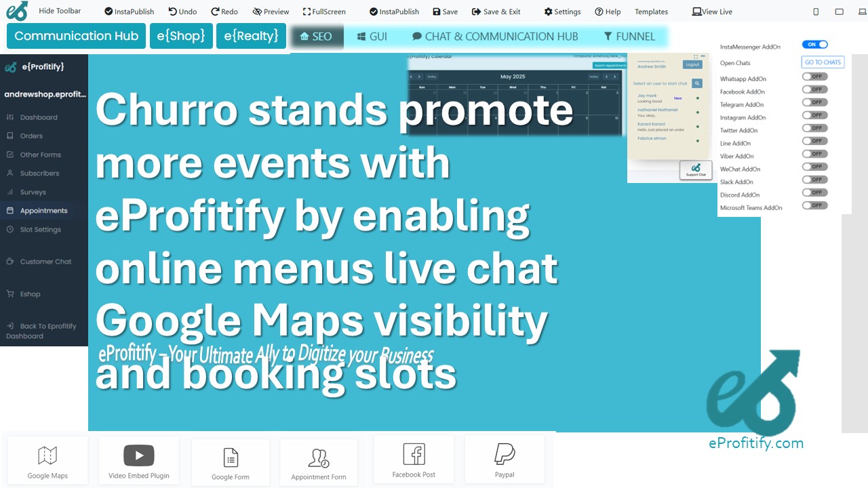Turn on the Slack AddOn
Screen dimensions: 868x488
click(814, 180)
